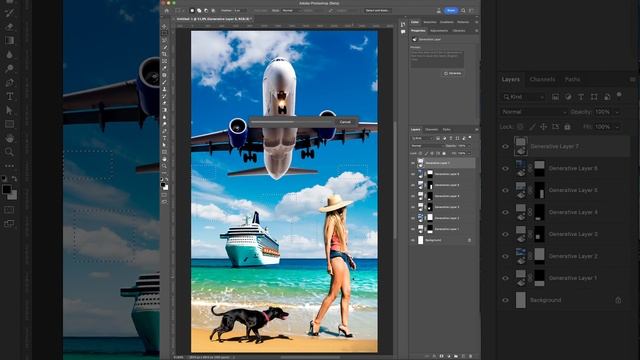Screen dimensions: 640x360
Task: Open the three-dots Edit Toolbar menu
Action: (9, 166)
